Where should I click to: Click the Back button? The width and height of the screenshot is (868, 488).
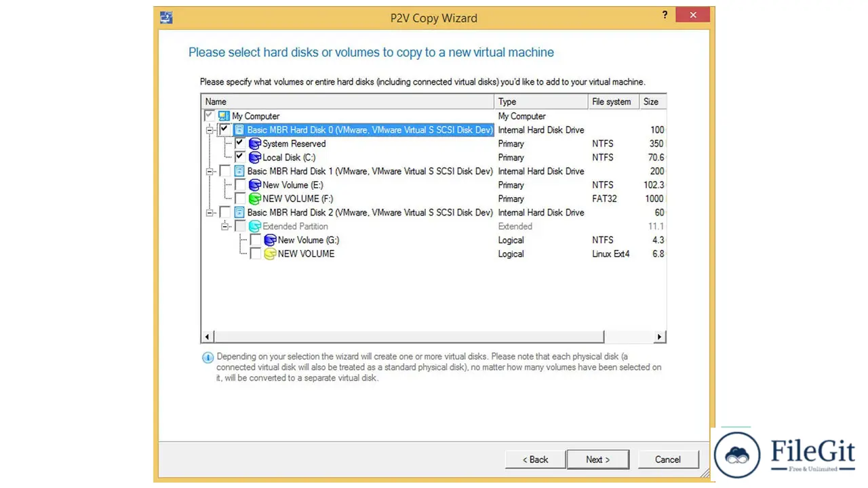pos(534,460)
